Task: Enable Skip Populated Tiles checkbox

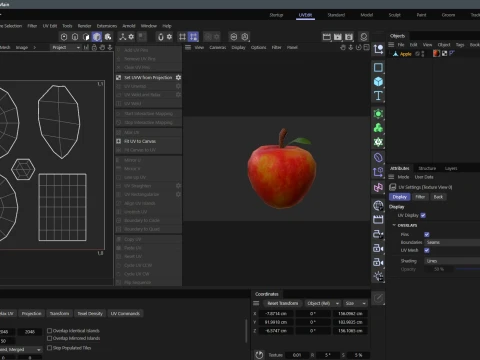Action: [49, 348]
